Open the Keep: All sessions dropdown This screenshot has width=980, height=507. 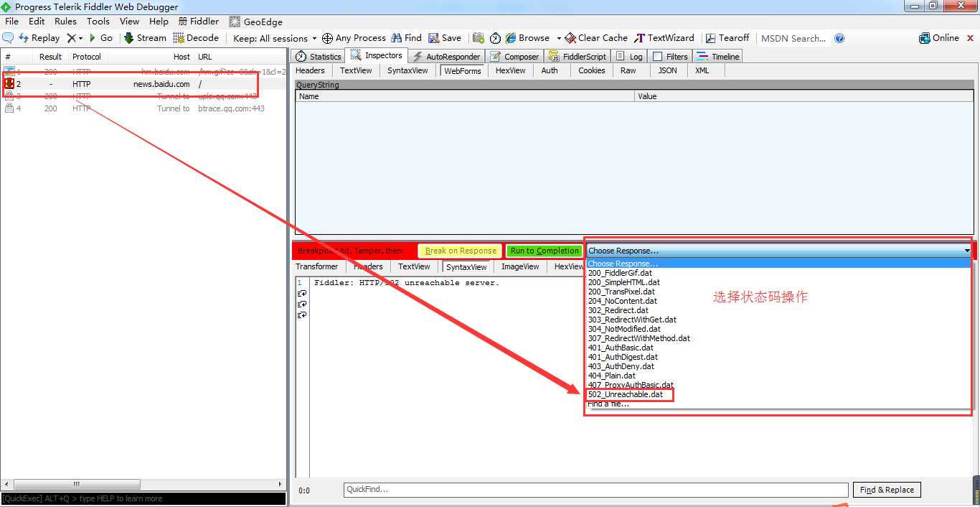275,38
